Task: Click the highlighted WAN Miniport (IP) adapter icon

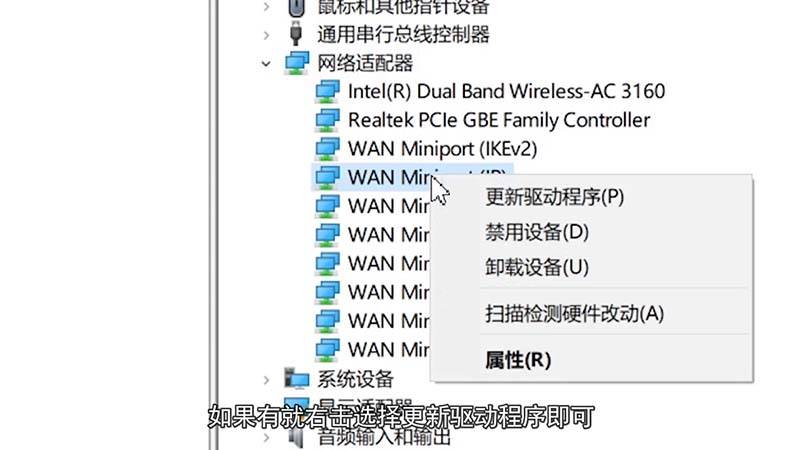Action: (327, 178)
